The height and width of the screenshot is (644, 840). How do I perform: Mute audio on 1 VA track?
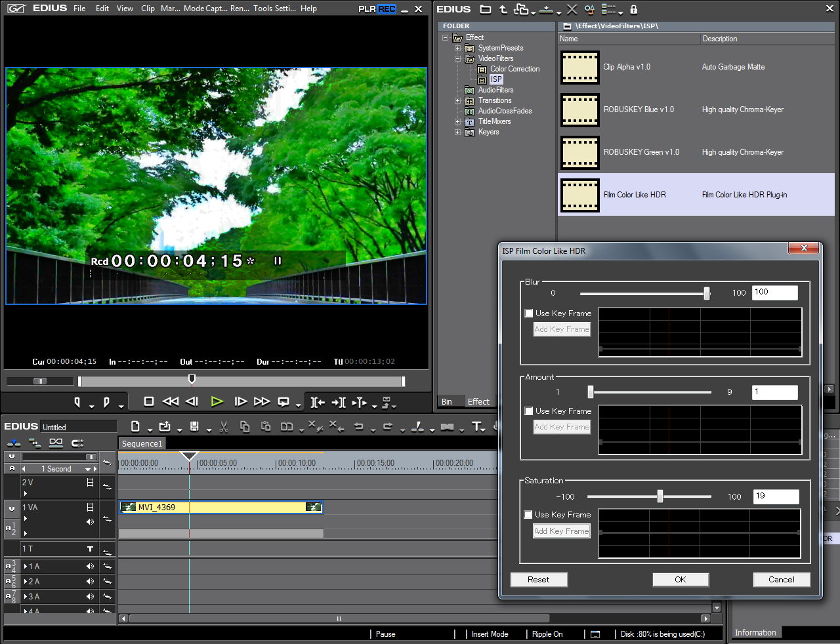90,522
